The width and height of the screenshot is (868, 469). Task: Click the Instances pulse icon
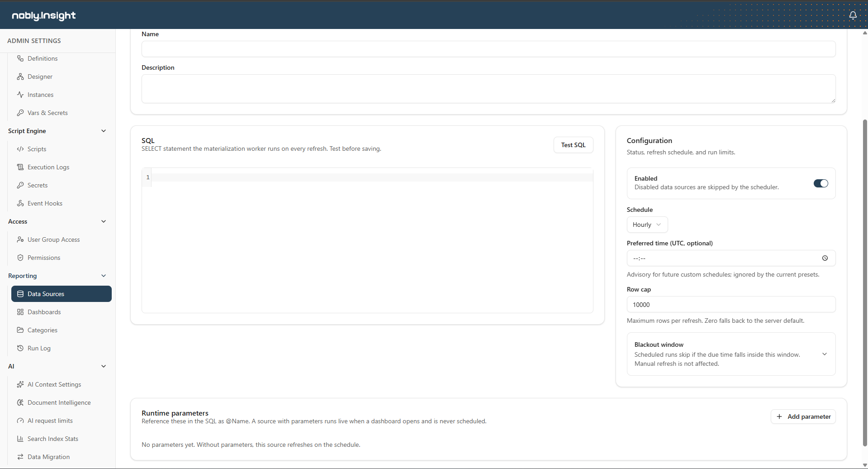[x=20, y=95]
